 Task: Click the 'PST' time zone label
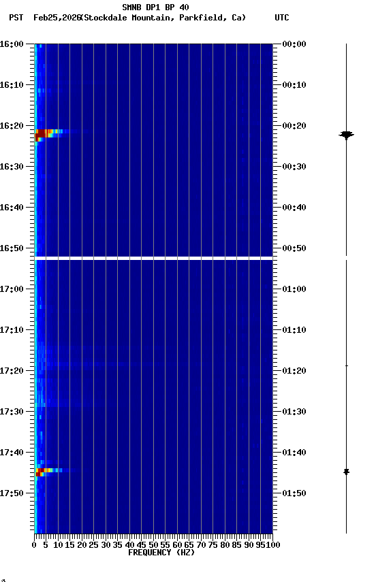pos(16,18)
